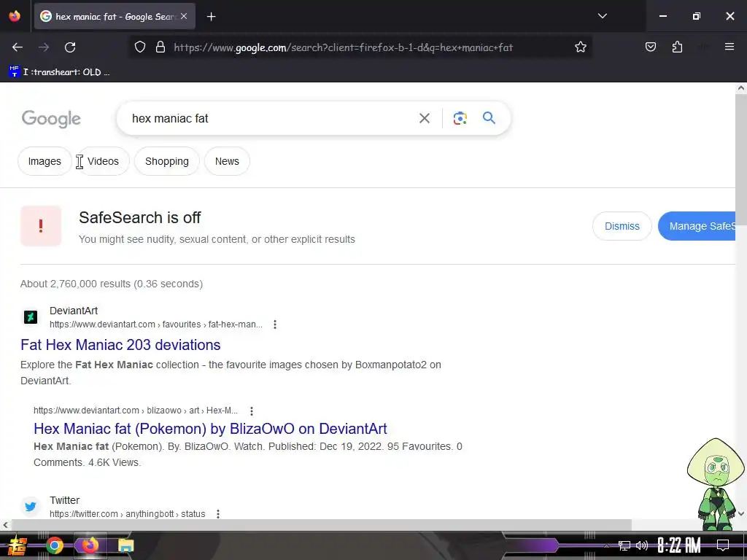Focus the Google search box
The height and width of the screenshot is (560, 747).
[x=271, y=118]
